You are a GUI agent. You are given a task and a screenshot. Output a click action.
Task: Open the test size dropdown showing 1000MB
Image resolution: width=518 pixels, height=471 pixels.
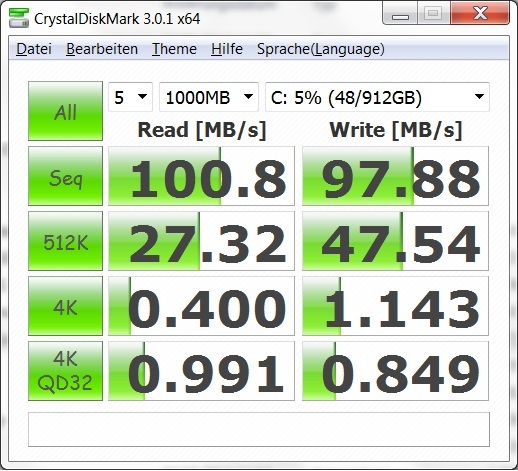209,97
